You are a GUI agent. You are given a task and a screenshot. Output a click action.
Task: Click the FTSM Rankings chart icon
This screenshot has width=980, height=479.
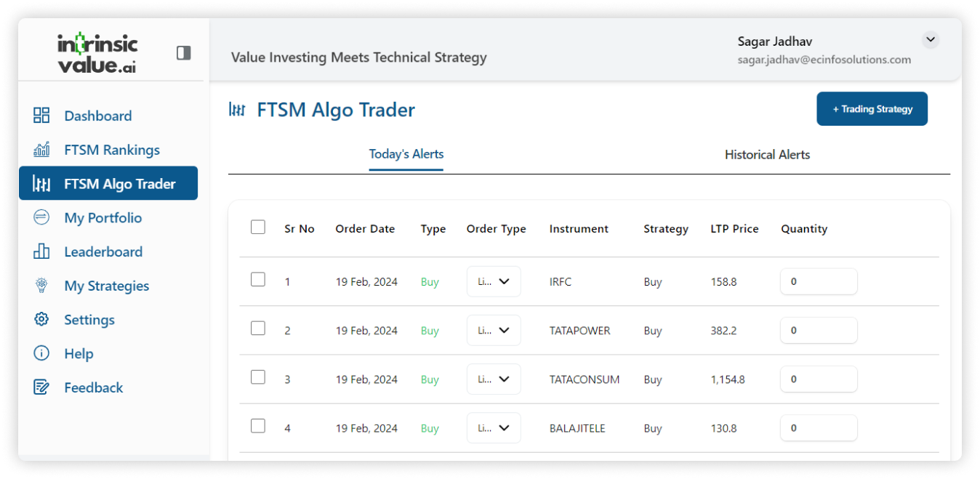coord(41,150)
